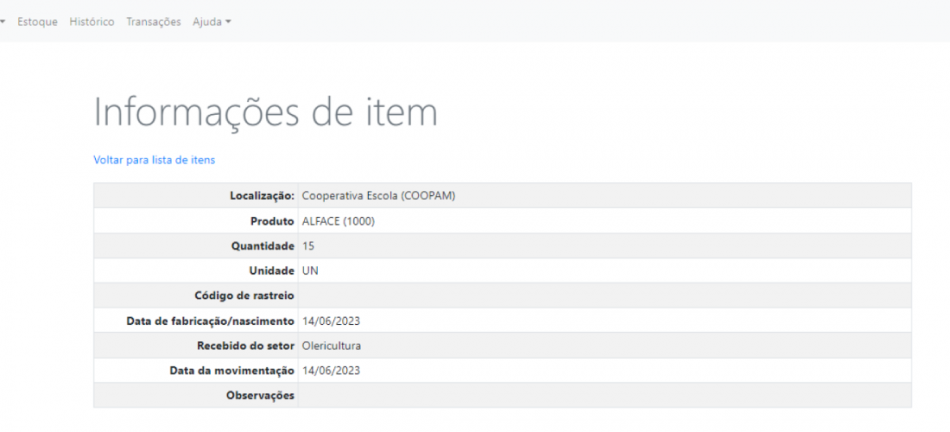The height and width of the screenshot is (432, 950).
Task: Go to Transações in navbar
Action: tap(153, 22)
